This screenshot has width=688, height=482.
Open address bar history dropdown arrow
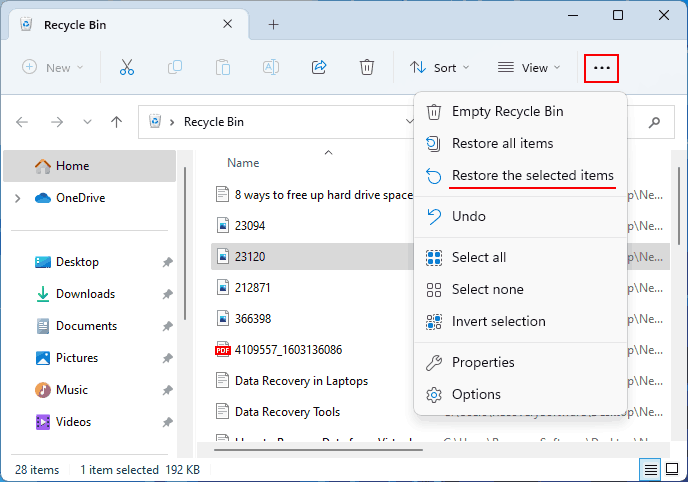[x=409, y=121]
